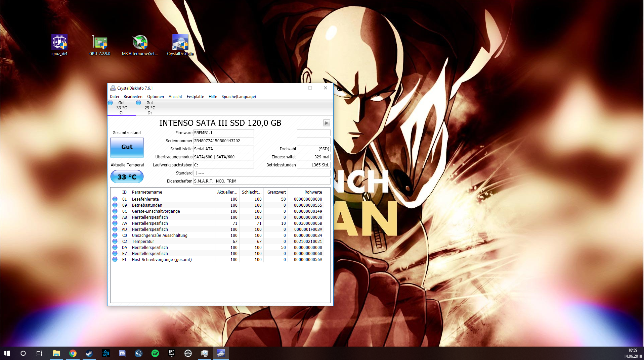Select the C: disk tab
This screenshot has height=360, width=644.
(122, 108)
